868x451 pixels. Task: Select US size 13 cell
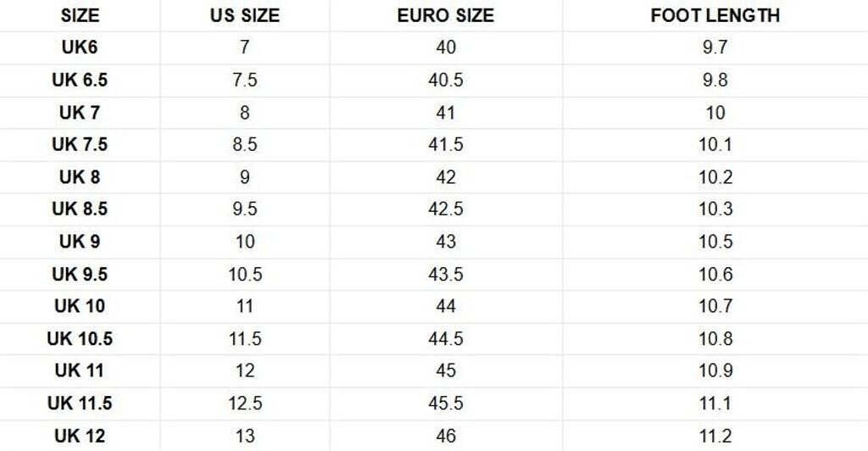[x=244, y=436]
